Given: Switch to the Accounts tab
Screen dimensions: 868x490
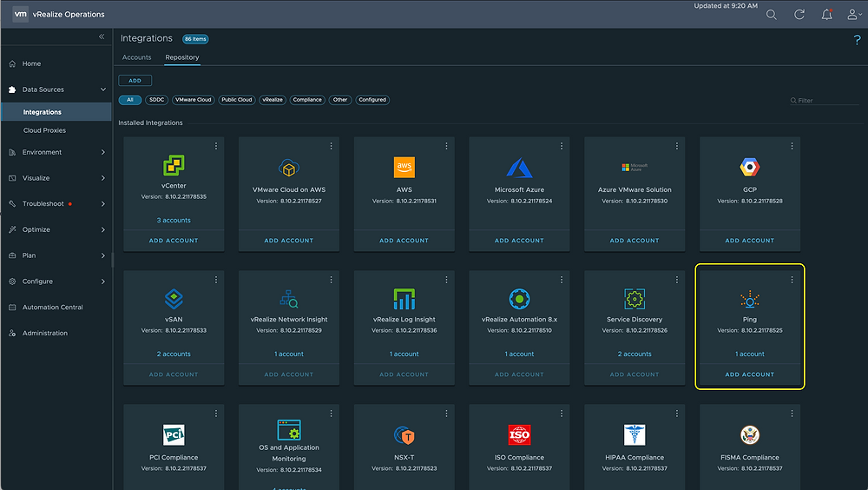Looking at the screenshot, I should click(x=137, y=57).
